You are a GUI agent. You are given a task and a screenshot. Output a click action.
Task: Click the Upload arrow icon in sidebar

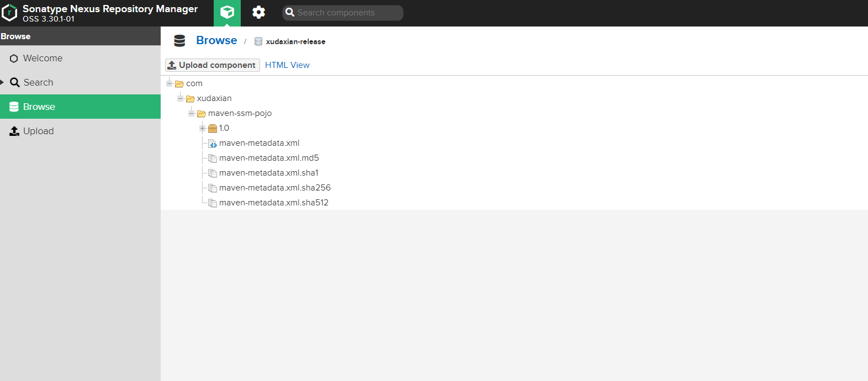click(14, 131)
